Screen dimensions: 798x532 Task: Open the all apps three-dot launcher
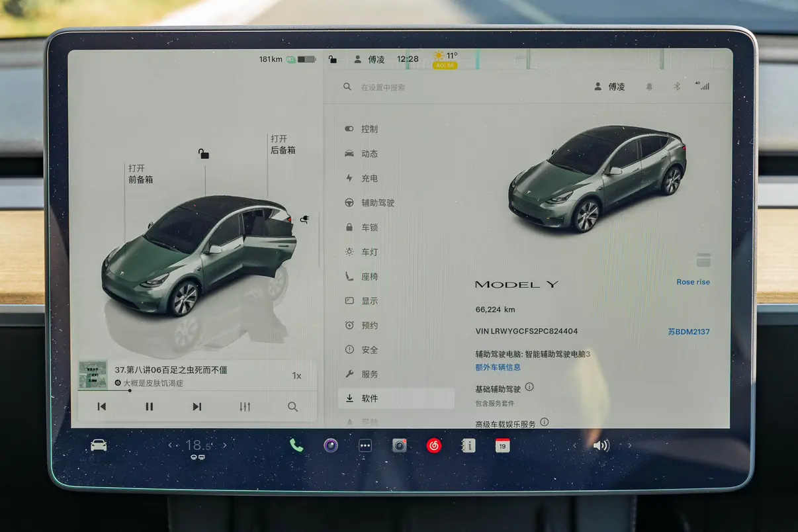(x=365, y=445)
